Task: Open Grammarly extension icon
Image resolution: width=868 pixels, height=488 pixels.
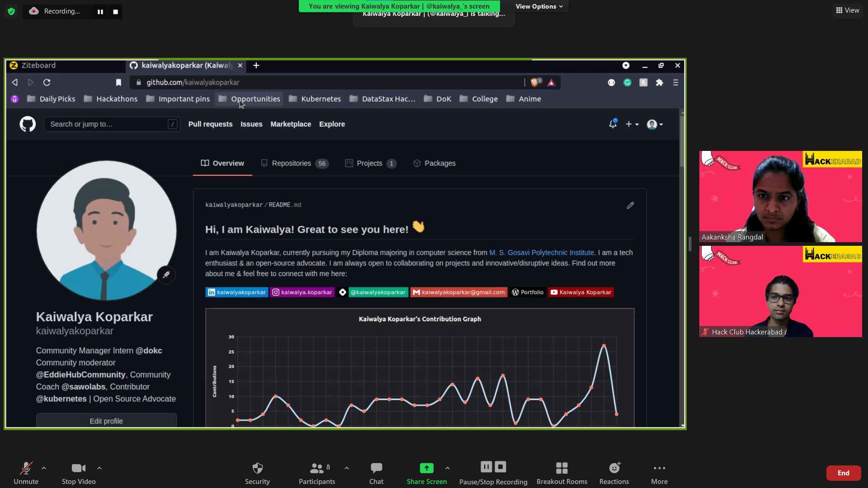Action: point(627,83)
